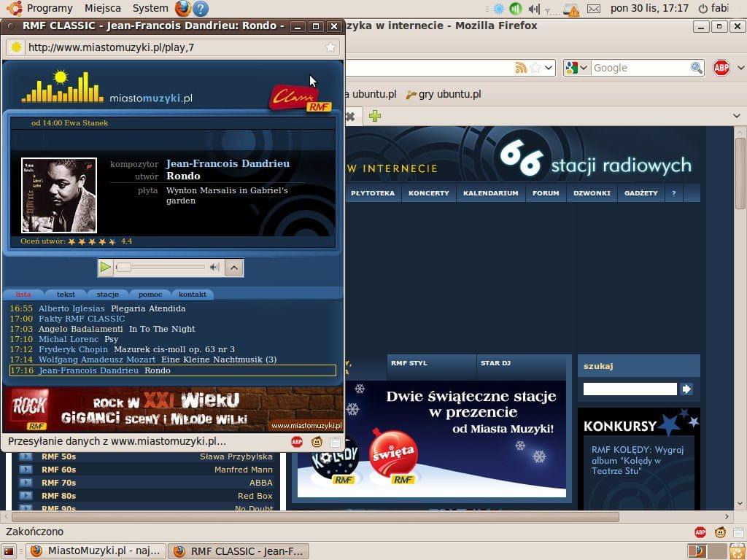Click the Adblock Plus toolbar icon in main Firefox

click(721, 68)
